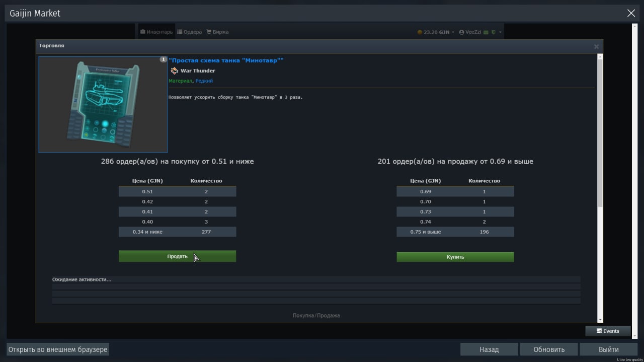Click the sell orders "Количество" header
Viewport: 644px width, 362px height.
484,181
